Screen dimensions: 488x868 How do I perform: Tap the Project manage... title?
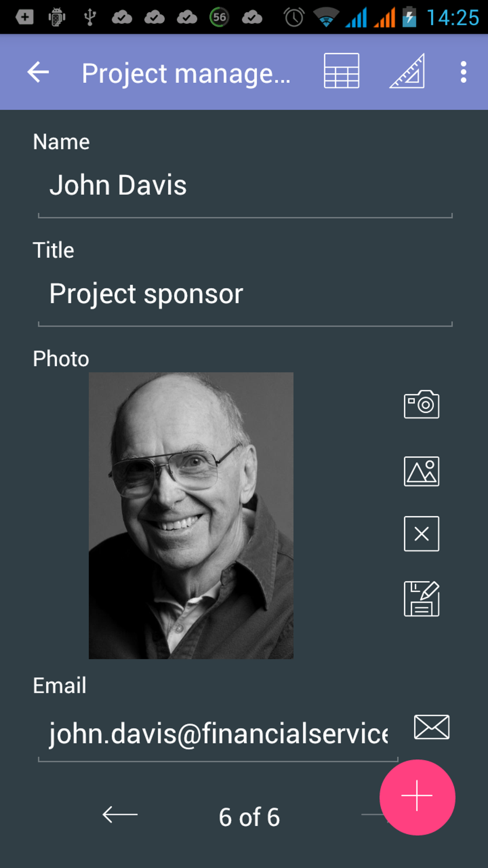[x=186, y=73]
